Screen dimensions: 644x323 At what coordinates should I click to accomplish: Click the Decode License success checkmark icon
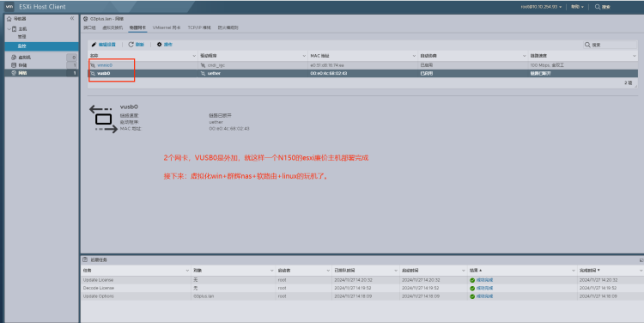[472, 288]
